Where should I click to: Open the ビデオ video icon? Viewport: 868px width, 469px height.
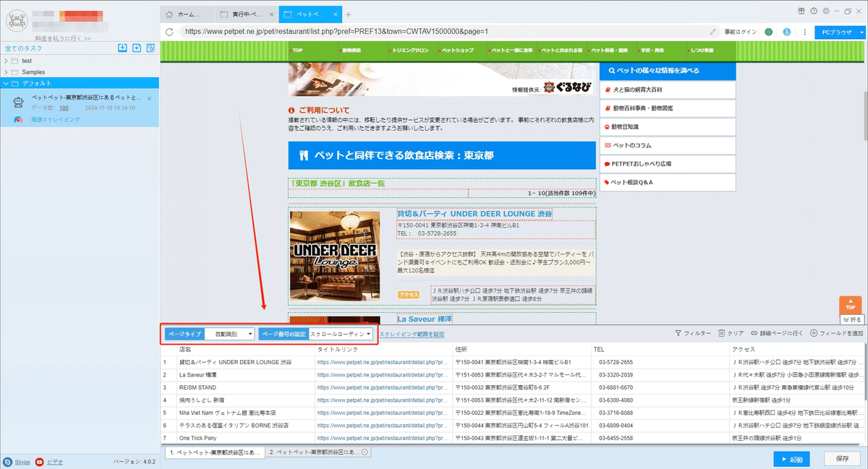pyautogui.click(x=40, y=461)
